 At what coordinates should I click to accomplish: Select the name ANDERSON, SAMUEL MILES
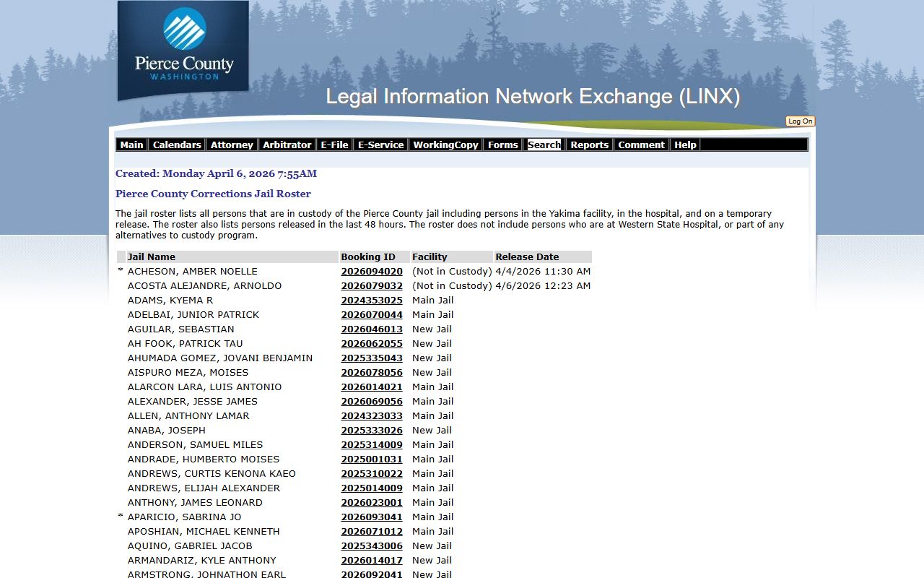pos(196,445)
